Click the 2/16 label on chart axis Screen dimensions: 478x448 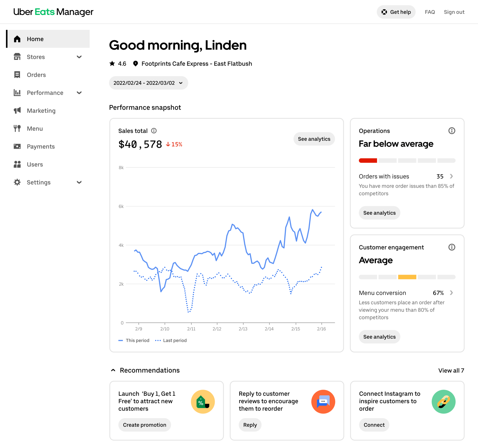click(321, 329)
